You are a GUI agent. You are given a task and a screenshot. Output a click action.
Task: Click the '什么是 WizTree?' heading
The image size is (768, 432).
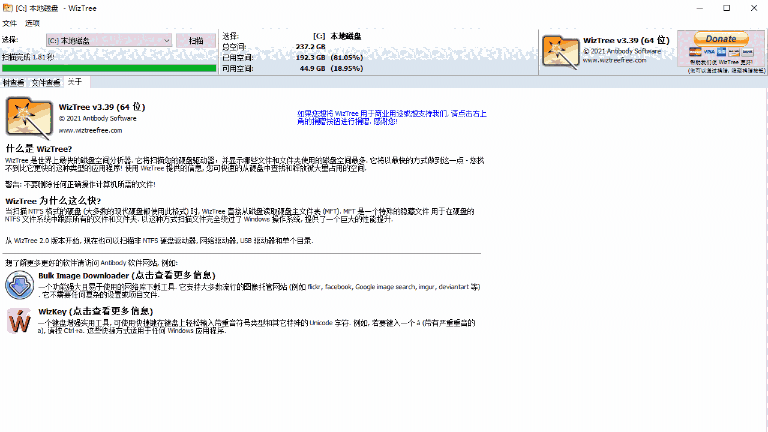pos(39,149)
